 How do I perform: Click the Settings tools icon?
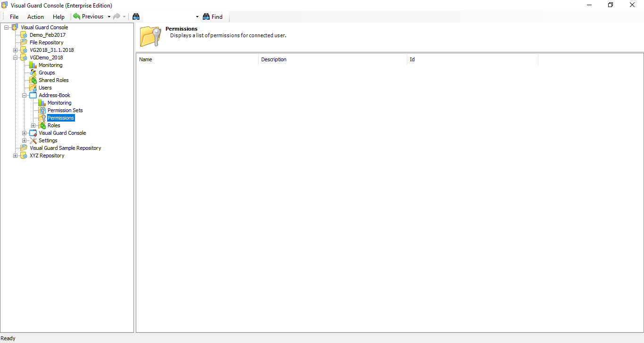click(33, 140)
